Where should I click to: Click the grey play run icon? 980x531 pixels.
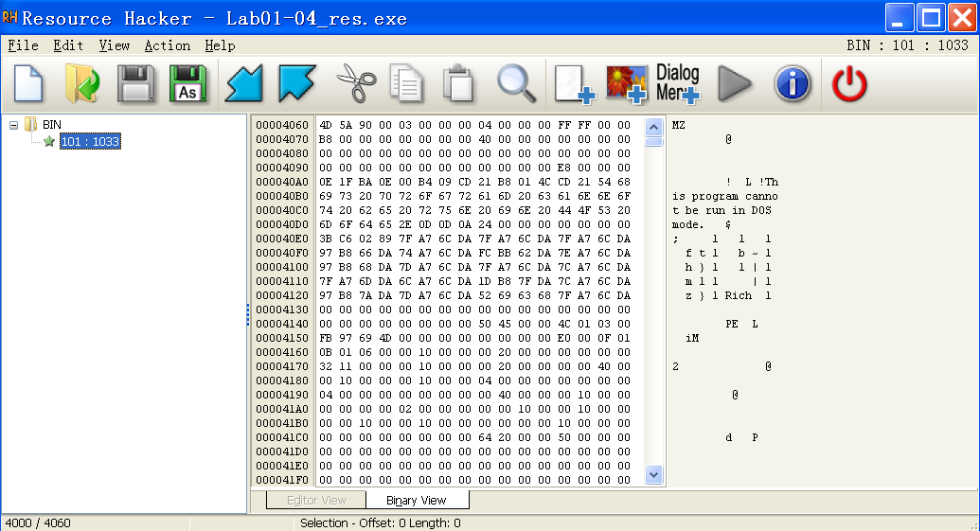click(735, 83)
